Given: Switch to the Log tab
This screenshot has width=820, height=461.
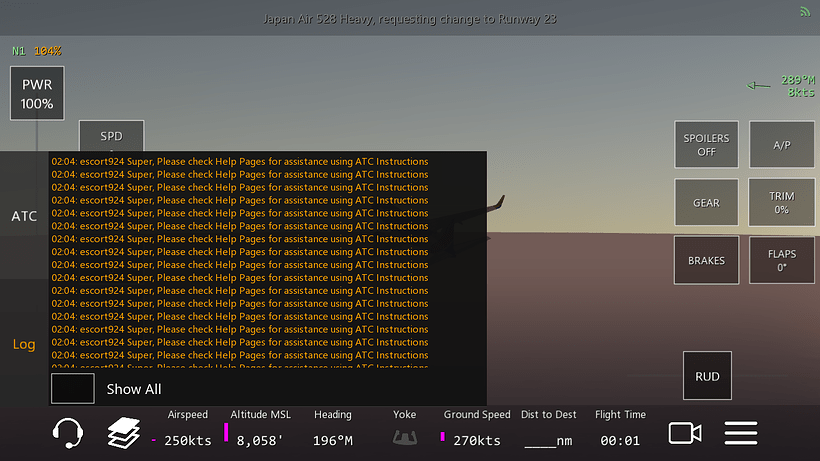Looking at the screenshot, I should pyautogui.click(x=24, y=344).
